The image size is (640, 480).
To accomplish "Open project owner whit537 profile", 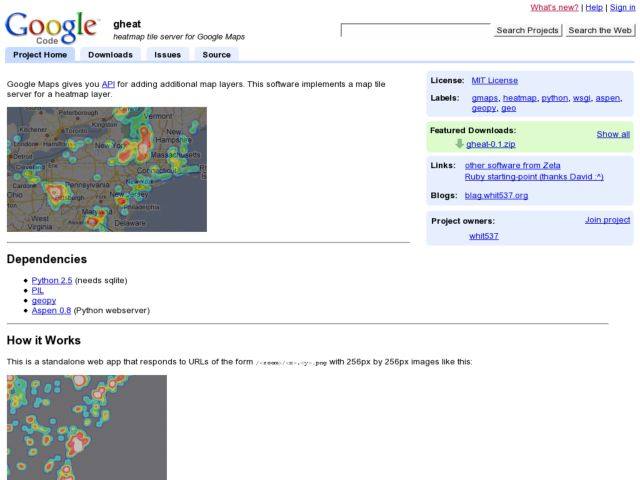I will point(484,236).
